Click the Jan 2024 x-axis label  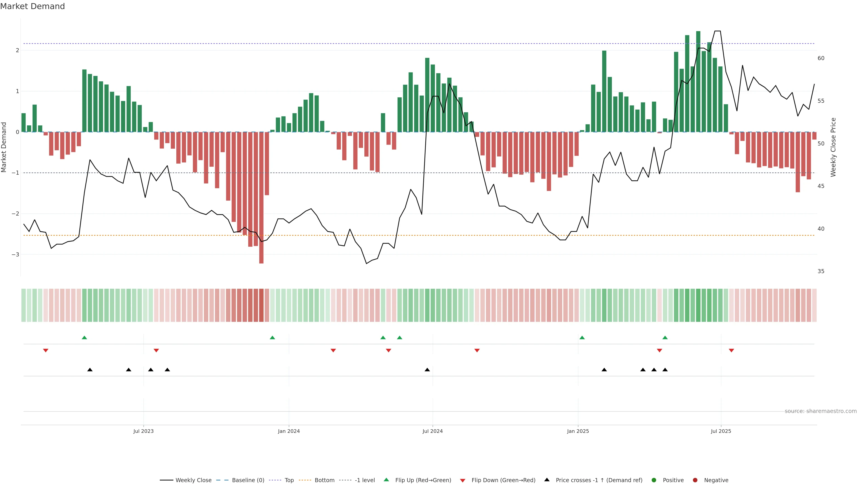[289, 431]
